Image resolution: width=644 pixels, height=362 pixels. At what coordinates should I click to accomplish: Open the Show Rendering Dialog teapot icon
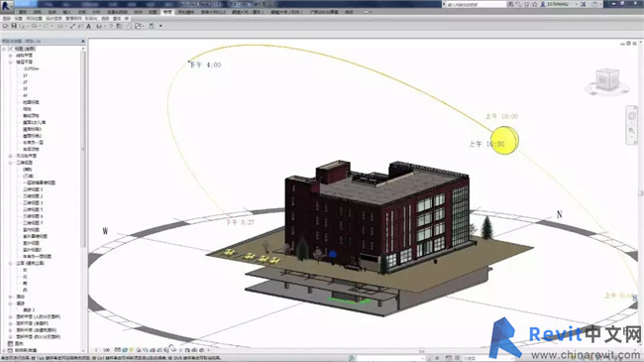tap(146, 350)
